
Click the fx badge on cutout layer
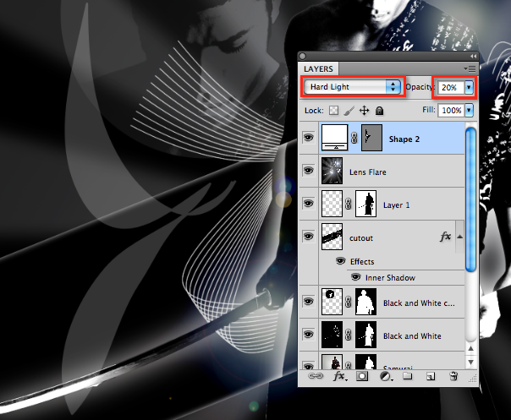tap(446, 237)
